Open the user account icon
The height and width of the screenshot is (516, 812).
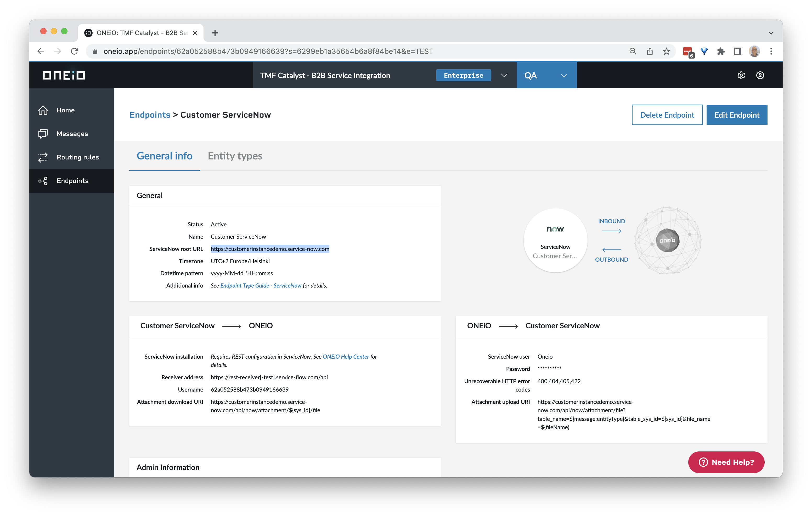[x=760, y=75]
